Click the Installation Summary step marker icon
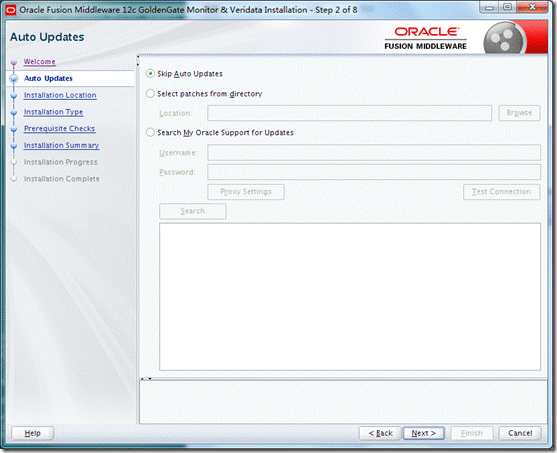Screen dimensions: 557x453 14,146
